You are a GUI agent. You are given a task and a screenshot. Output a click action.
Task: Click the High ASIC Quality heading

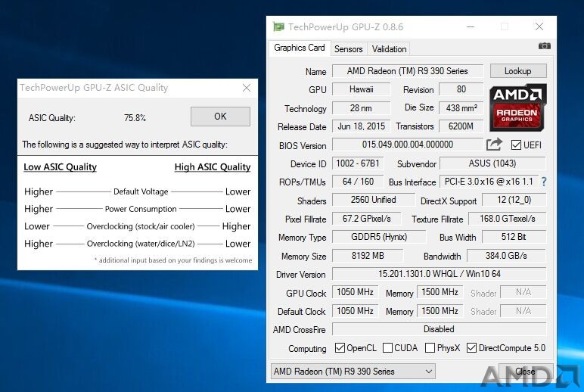tap(213, 167)
